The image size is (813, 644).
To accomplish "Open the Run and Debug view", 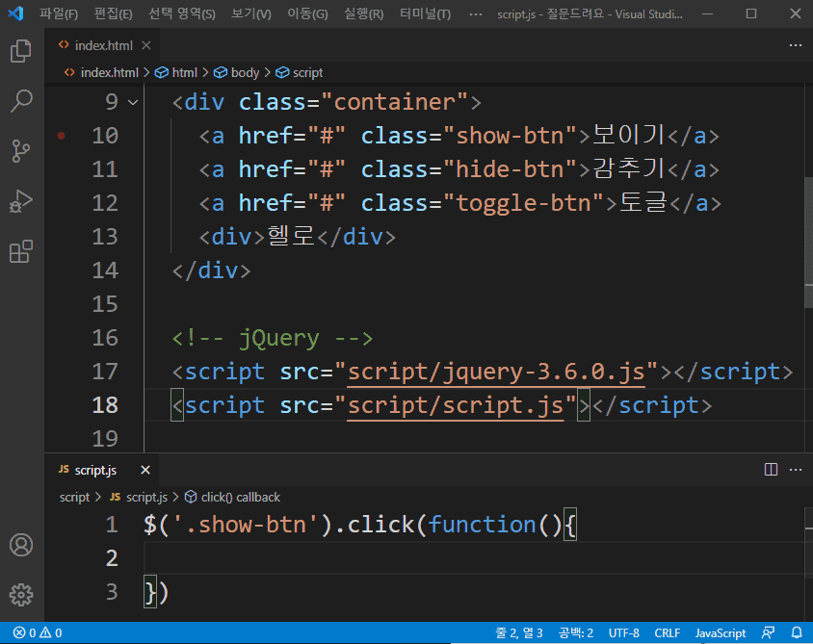I will (21, 202).
